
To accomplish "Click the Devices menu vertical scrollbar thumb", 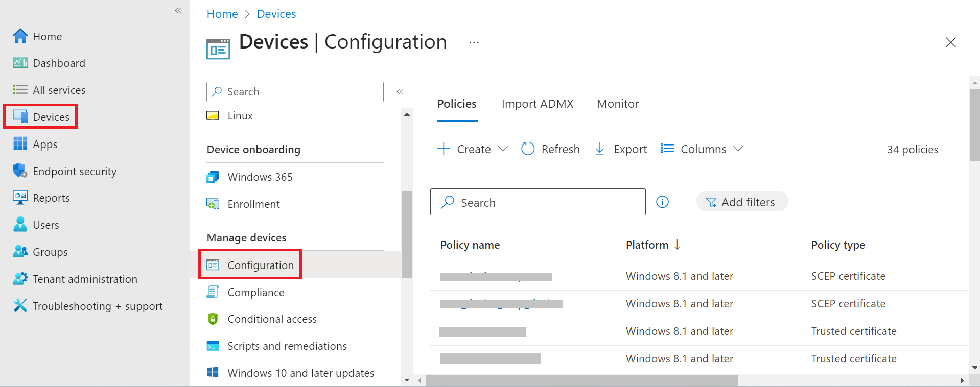I will click(407, 235).
